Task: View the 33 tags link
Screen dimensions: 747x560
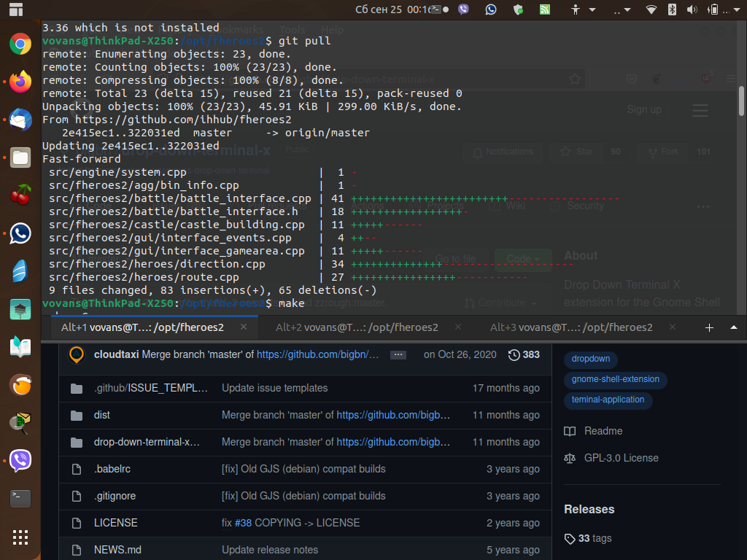Action: tap(588, 539)
